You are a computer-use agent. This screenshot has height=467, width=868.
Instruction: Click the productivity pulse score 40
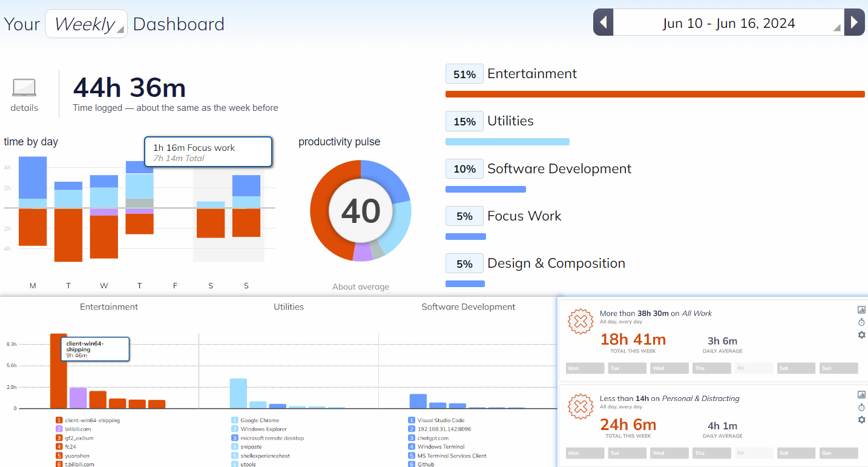pos(361,211)
